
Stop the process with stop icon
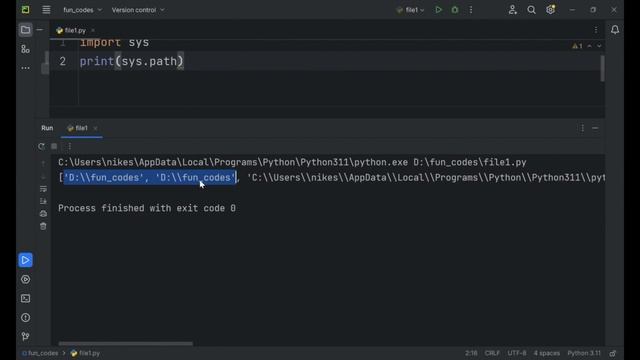point(54,146)
